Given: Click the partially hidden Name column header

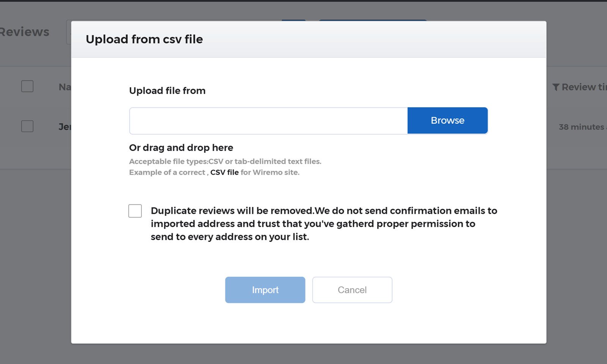Looking at the screenshot, I should [x=65, y=87].
